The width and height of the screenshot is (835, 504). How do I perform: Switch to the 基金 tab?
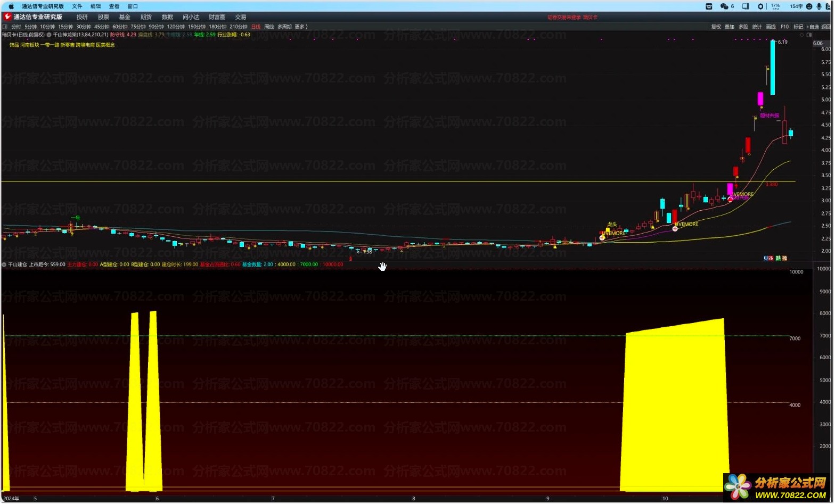point(125,17)
